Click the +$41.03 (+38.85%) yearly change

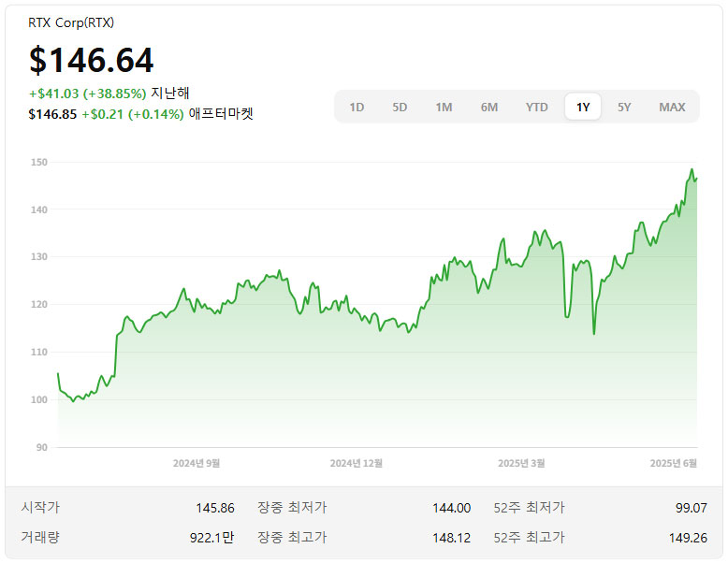[x=87, y=94]
